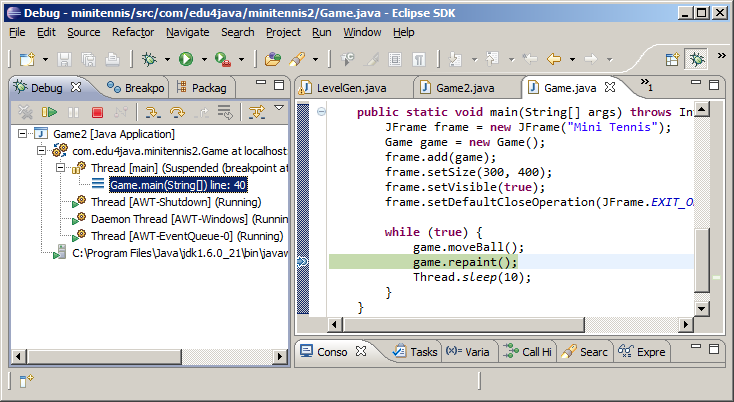Launch Debug with the bug icon
This screenshot has height=402, width=734.
tap(149, 59)
